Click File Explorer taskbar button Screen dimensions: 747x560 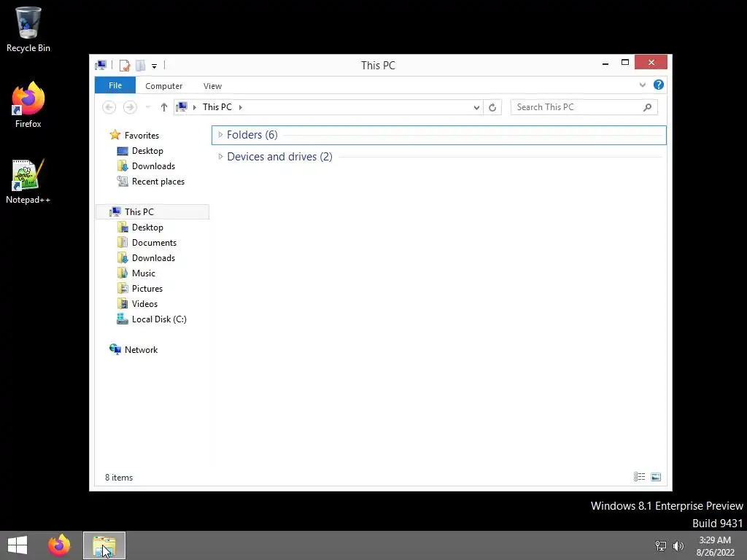[x=104, y=545]
